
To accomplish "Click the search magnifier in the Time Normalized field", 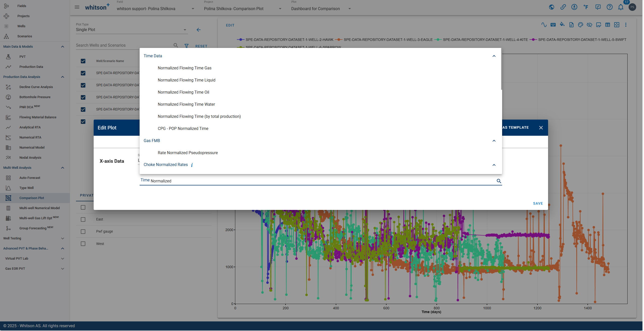I will [x=499, y=181].
